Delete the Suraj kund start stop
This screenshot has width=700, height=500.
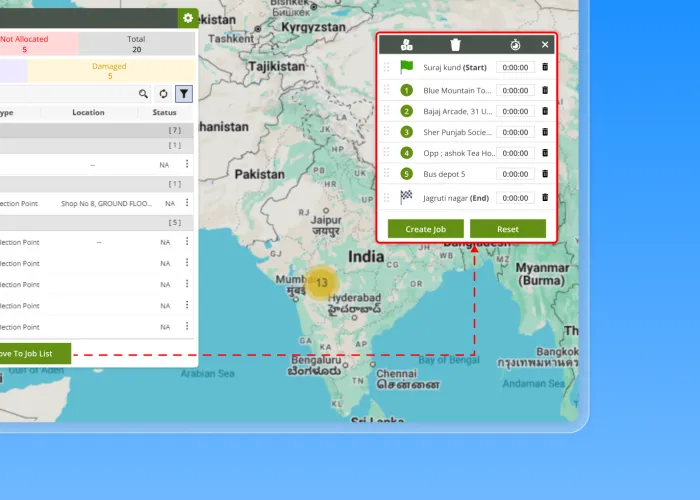pos(545,68)
